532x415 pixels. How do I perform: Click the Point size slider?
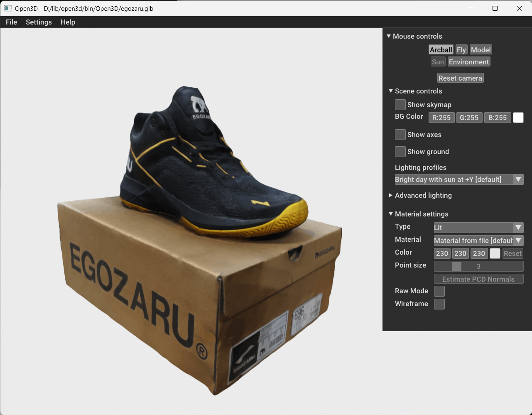[478, 266]
